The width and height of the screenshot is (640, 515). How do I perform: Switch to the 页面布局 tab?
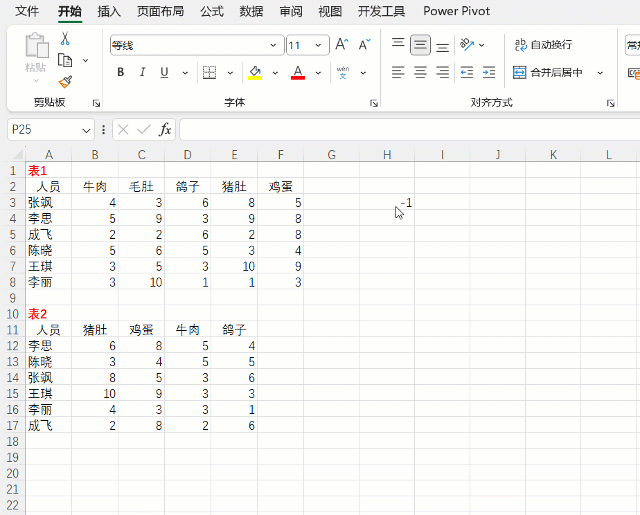click(x=160, y=11)
